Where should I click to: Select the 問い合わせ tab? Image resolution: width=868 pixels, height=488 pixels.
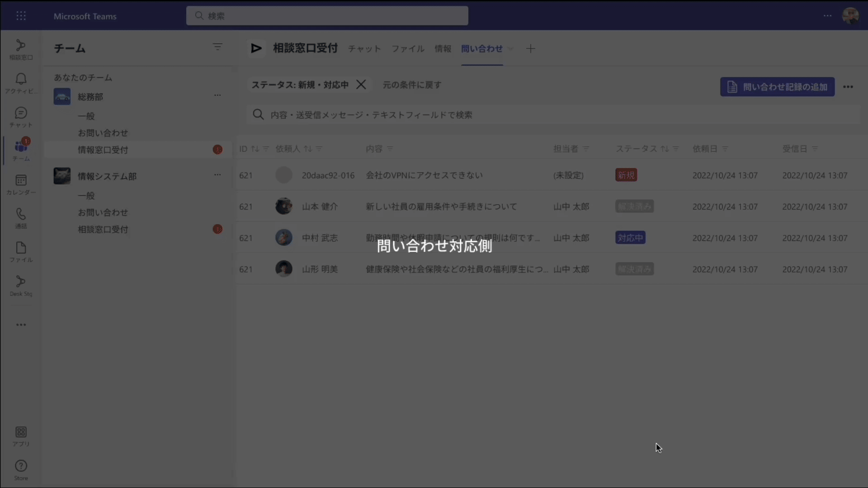point(482,48)
